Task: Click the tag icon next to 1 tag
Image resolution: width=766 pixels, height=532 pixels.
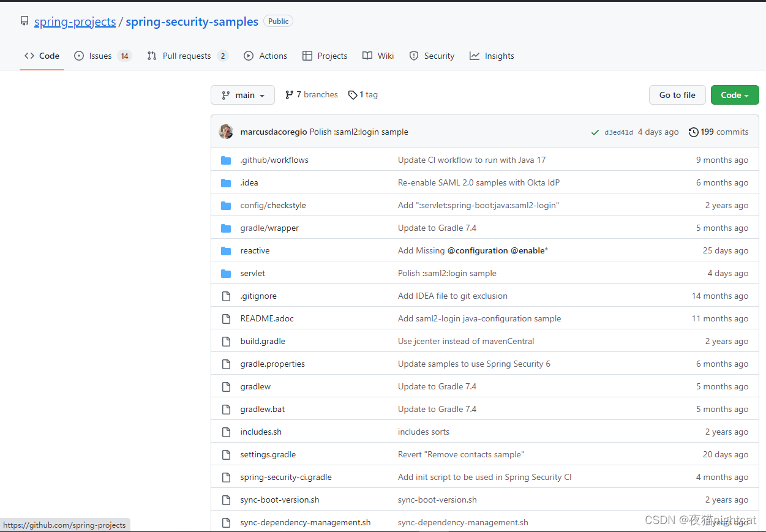Action: click(x=353, y=95)
